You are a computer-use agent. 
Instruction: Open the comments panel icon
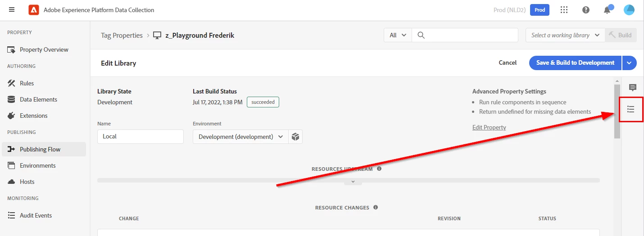pyautogui.click(x=633, y=88)
